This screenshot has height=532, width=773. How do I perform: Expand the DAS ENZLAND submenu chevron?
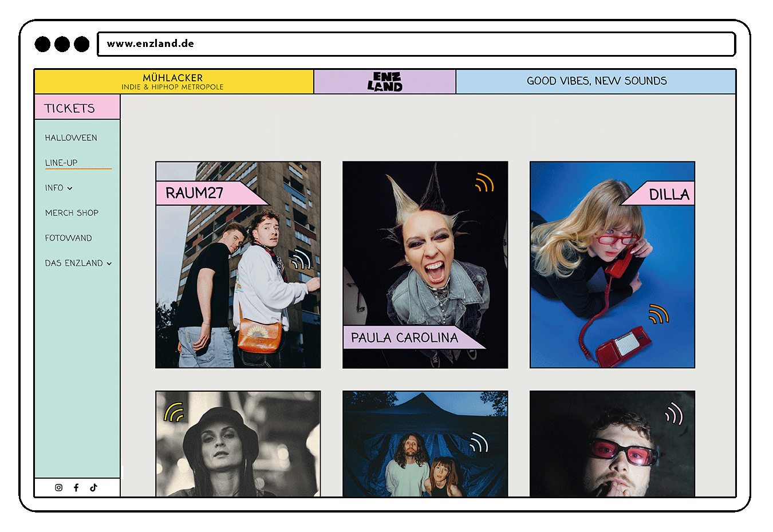click(109, 264)
